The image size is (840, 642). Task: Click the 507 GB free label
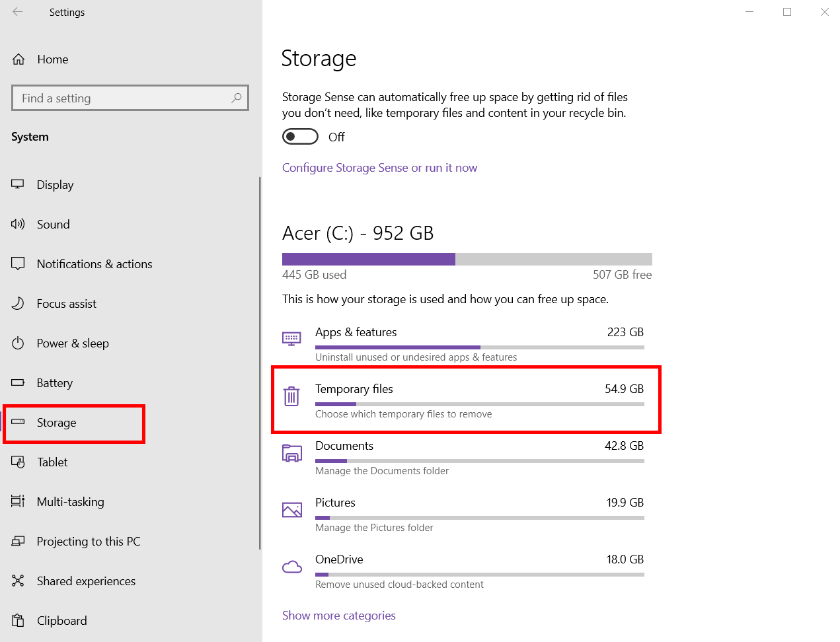pyautogui.click(x=623, y=275)
